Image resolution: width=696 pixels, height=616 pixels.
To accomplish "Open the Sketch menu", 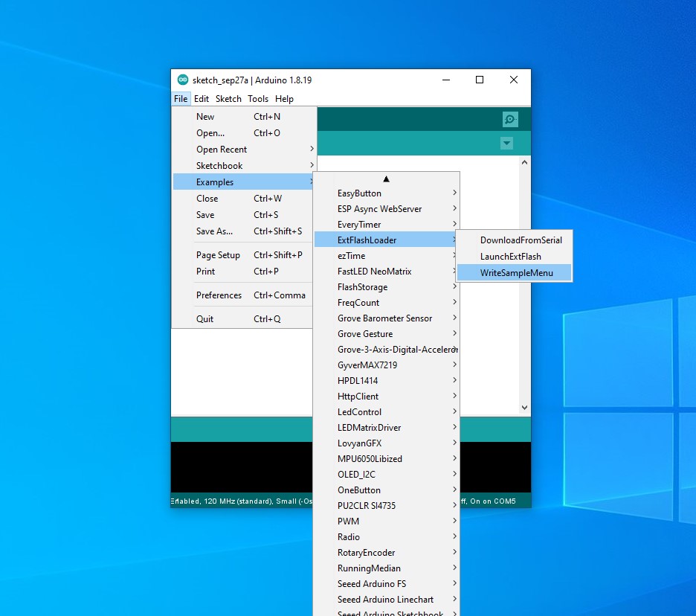I will [228, 99].
